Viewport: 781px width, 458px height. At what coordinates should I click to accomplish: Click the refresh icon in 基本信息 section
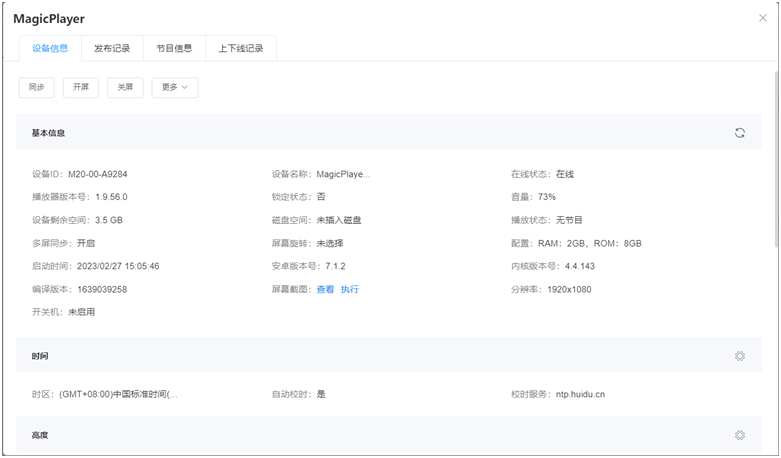pos(739,133)
